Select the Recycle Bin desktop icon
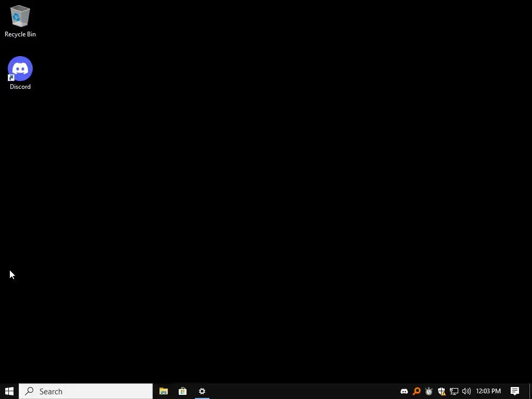Image resolution: width=532 pixels, height=399 pixels. [x=20, y=21]
